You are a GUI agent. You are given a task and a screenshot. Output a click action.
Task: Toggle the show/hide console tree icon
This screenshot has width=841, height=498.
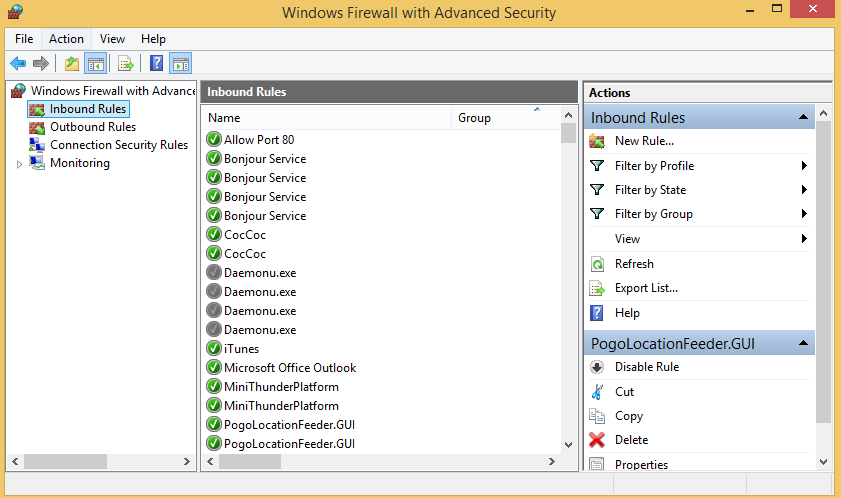pos(96,64)
